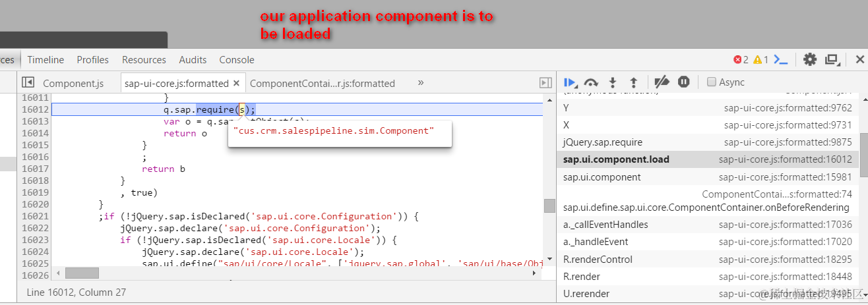Open link sap-ui-core.js:formatted:17036
Screen dimensions: 868x305
coord(785,225)
